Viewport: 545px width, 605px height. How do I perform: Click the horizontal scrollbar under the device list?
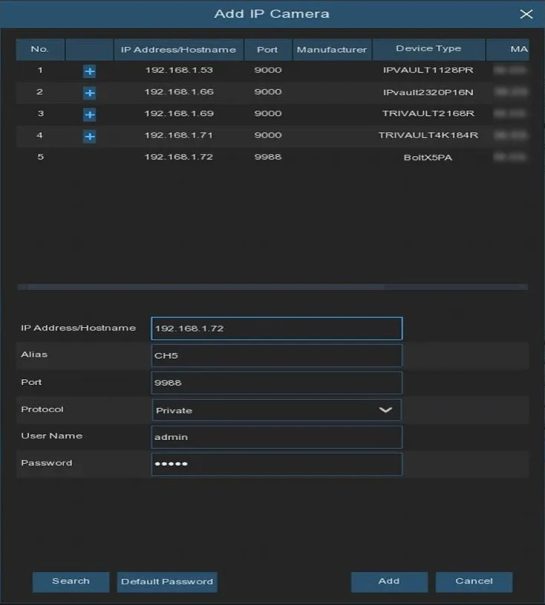click(272, 287)
